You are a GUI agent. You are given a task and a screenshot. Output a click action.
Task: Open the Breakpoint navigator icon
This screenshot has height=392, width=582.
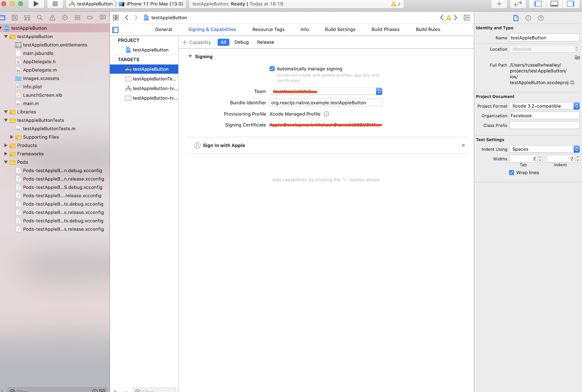pyautogui.click(x=90, y=18)
